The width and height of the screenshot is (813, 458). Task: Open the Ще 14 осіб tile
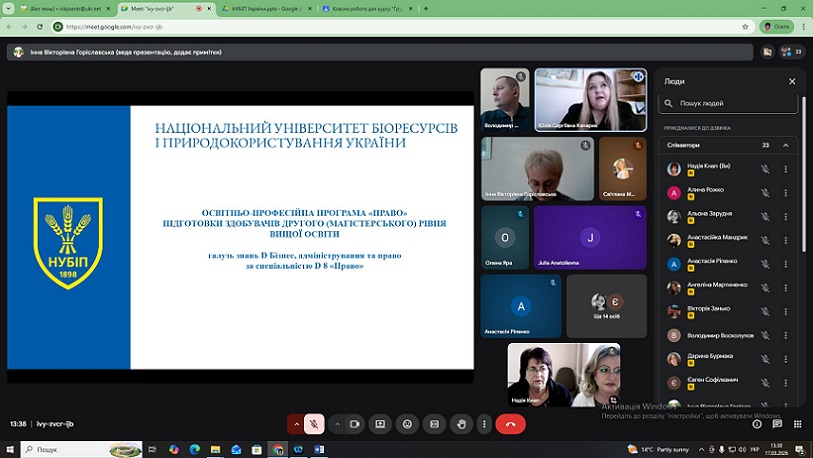[607, 306]
